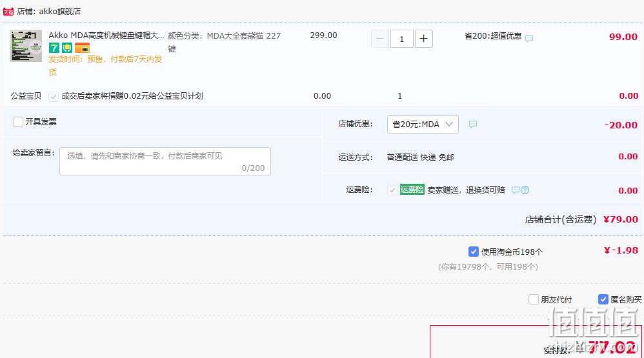644x358 pixels.
Task: Click the yellow guarantee badge icon
Action: (x=67, y=48)
